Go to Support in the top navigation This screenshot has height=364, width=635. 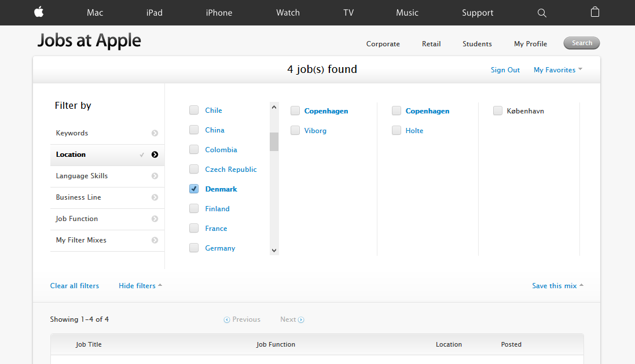pyautogui.click(x=478, y=13)
